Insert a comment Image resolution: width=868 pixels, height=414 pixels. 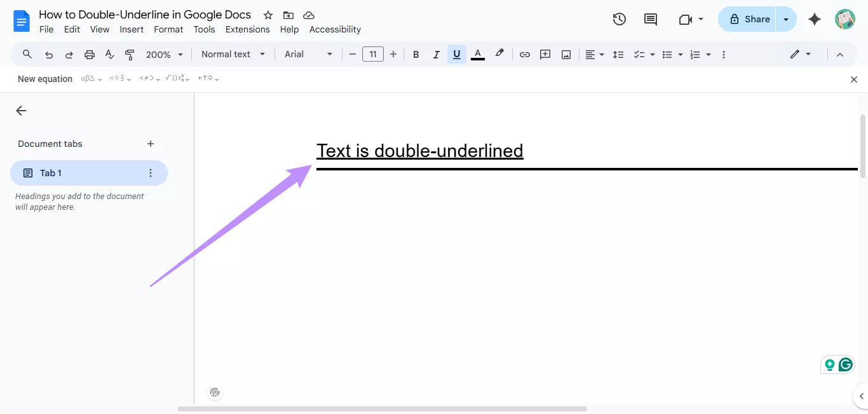(x=545, y=54)
